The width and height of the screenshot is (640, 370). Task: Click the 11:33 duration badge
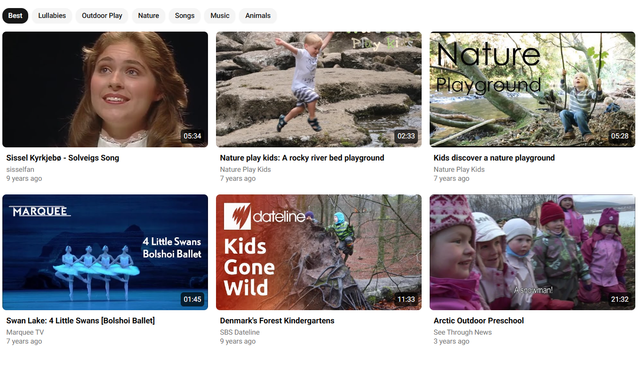(406, 299)
